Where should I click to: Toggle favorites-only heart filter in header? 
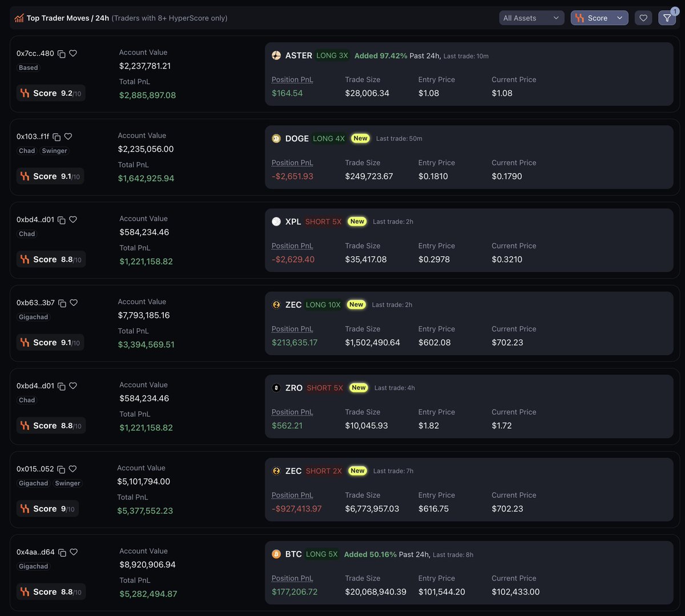coord(643,18)
